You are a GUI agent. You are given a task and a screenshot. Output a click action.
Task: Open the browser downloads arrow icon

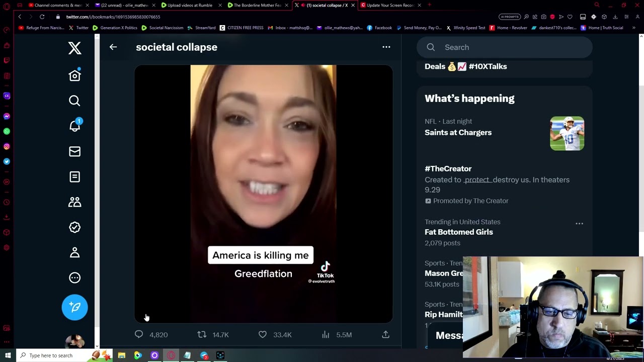click(x=615, y=17)
